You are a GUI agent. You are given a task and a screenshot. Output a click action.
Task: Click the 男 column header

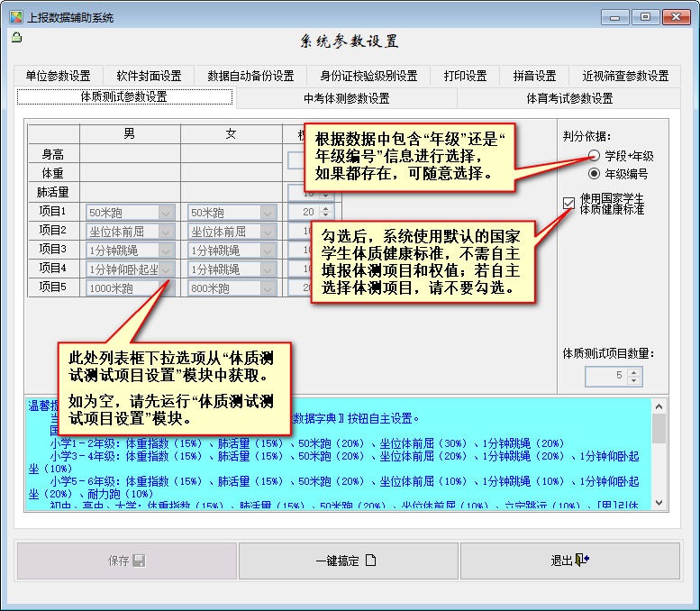pos(130,133)
